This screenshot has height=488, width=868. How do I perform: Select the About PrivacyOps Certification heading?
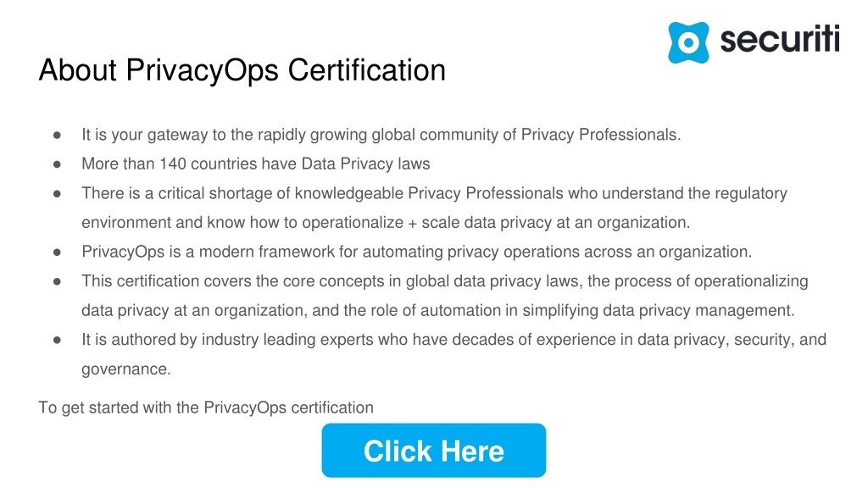click(242, 70)
